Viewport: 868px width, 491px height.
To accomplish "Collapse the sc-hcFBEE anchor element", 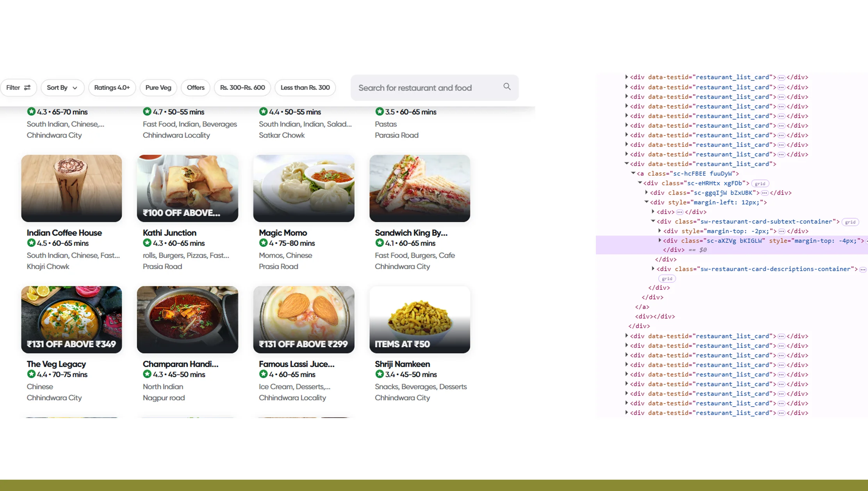I will pos(633,173).
